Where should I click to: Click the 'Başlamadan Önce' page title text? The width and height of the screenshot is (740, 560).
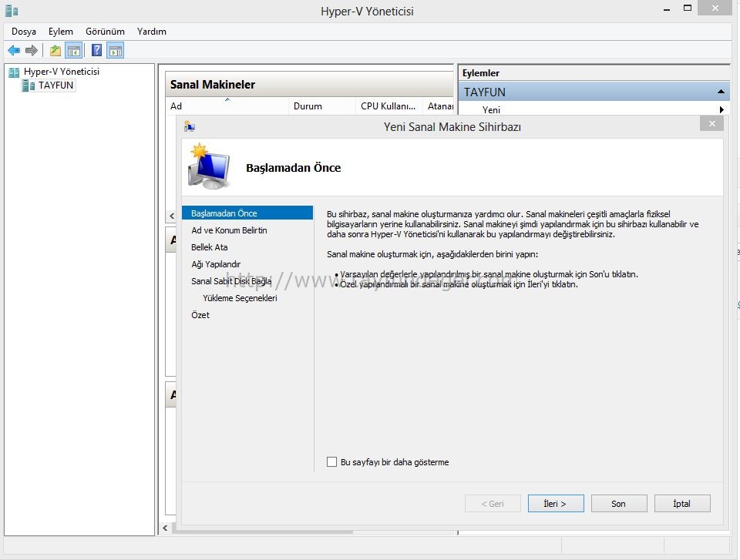[x=293, y=168]
